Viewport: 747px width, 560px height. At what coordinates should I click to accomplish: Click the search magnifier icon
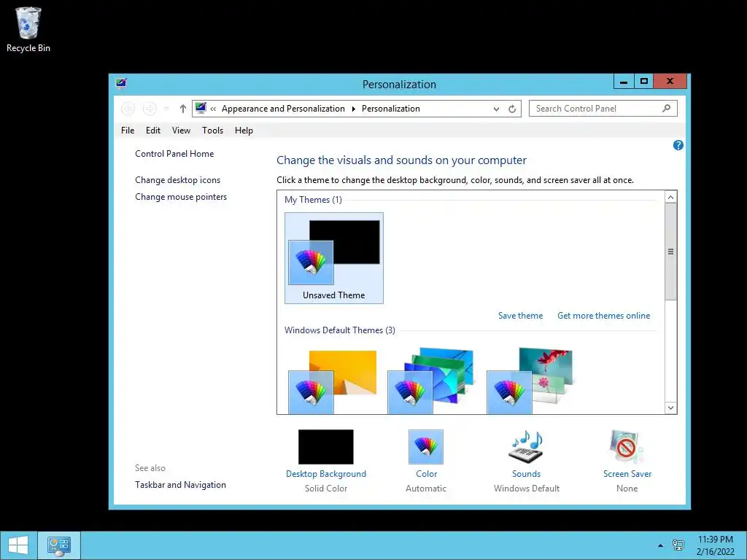(x=667, y=109)
